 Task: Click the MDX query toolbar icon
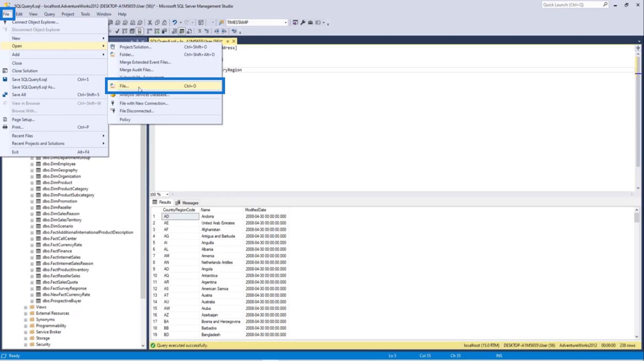(x=118, y=23)
